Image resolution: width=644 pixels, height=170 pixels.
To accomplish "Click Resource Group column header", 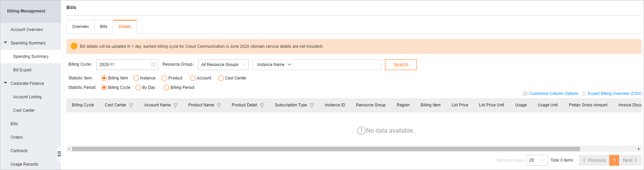I will [371, 105].
